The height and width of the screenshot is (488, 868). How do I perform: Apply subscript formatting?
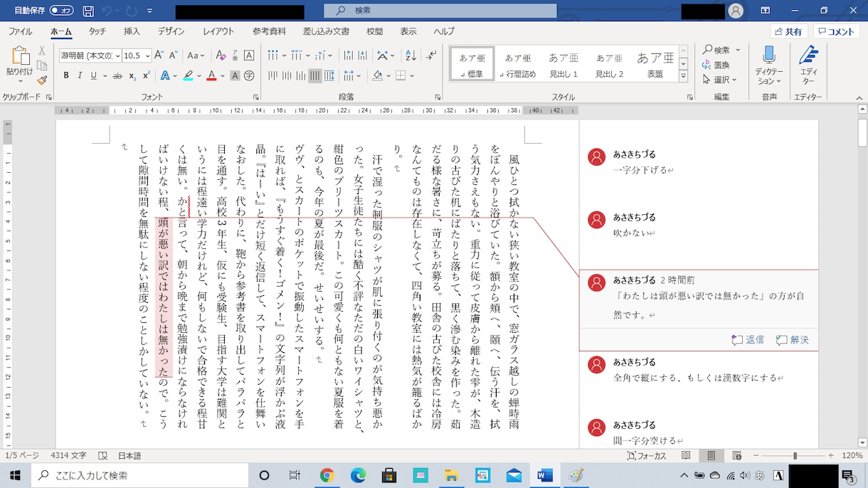click(132, 75)
